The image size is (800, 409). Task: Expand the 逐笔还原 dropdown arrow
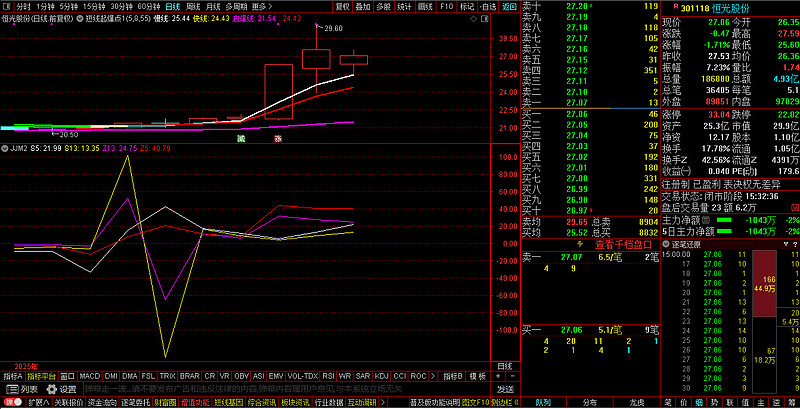click(665, 245)
